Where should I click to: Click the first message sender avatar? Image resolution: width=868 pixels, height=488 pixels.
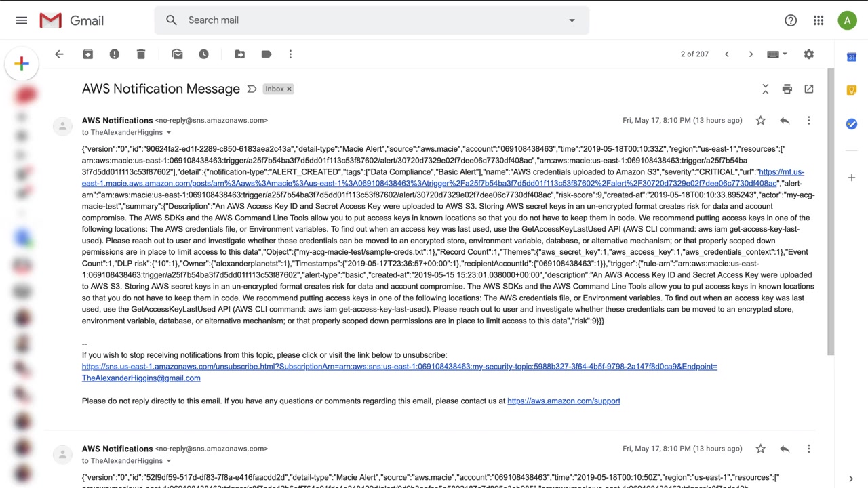click(62, 126)
